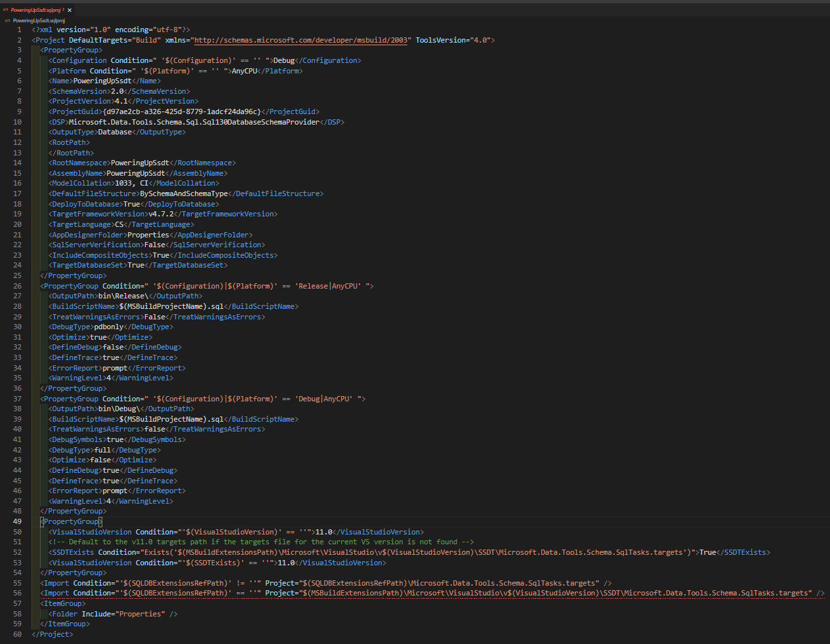Click the TargetFrameworkVersion value v4.7.2
830x644 pixels.
pos(161,214)
